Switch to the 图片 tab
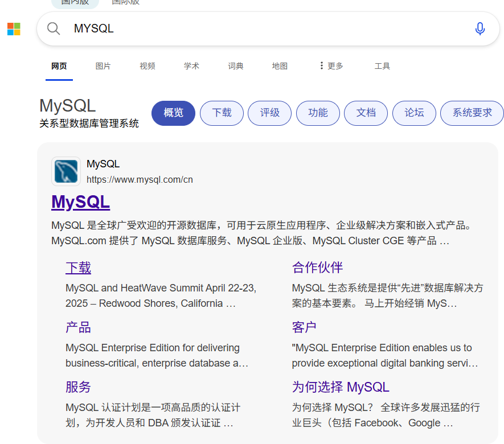The image size is (504, 444). 103,66
